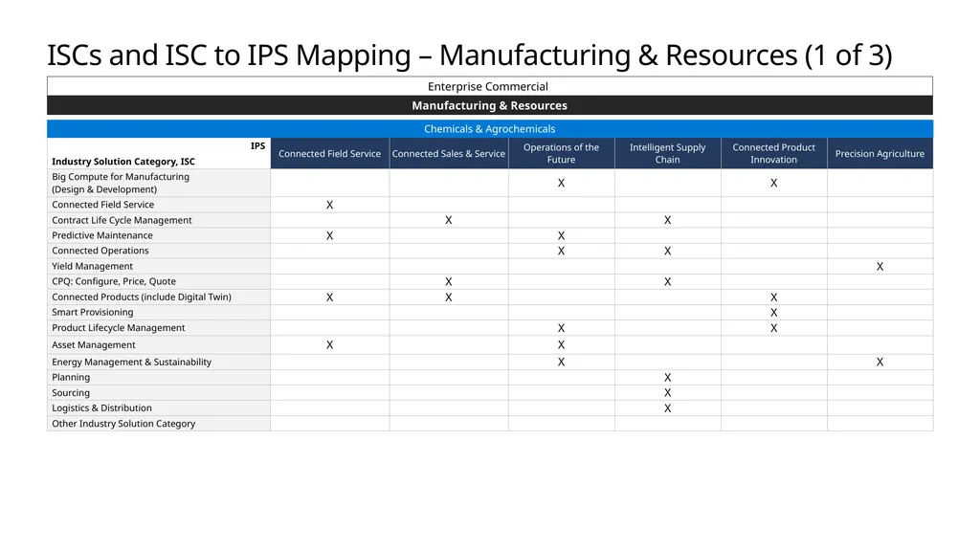Click X for Yield Management under Precision Agriculture
Image resolution: width=980 pixels, height=550 pixels.
coord(880,266)
